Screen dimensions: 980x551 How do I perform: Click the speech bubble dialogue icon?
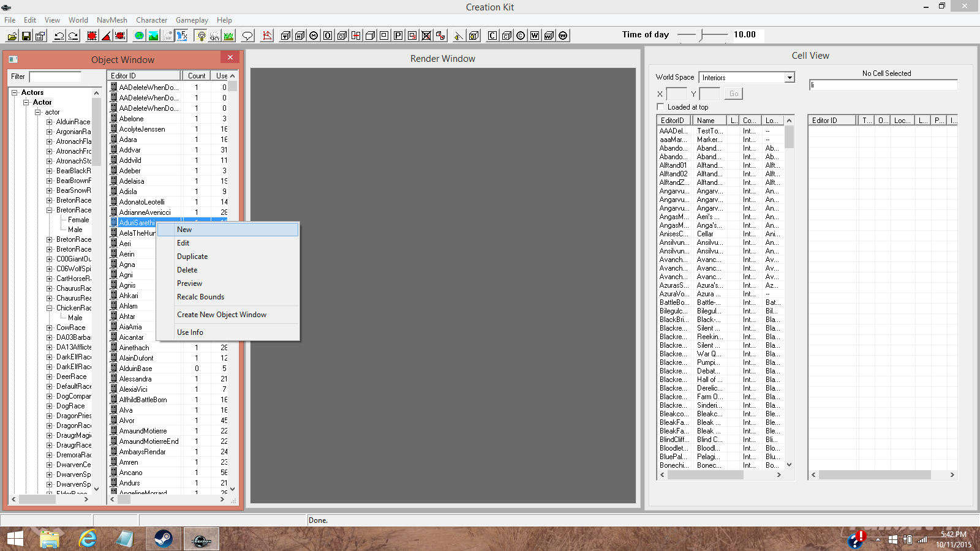coord(247,36)
